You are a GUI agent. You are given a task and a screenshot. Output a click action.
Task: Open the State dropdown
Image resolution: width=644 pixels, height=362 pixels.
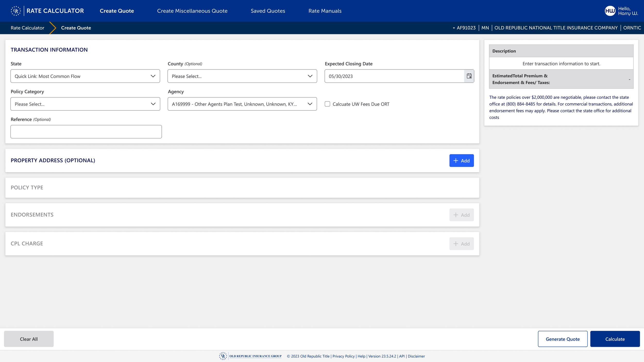pyautogui.click(x=85, y=76)
